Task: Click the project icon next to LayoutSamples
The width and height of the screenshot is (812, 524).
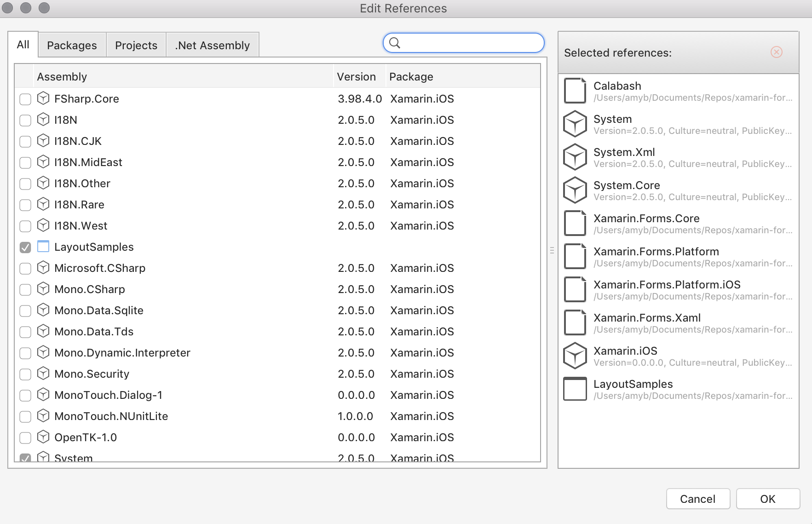Action: [43, 247]
